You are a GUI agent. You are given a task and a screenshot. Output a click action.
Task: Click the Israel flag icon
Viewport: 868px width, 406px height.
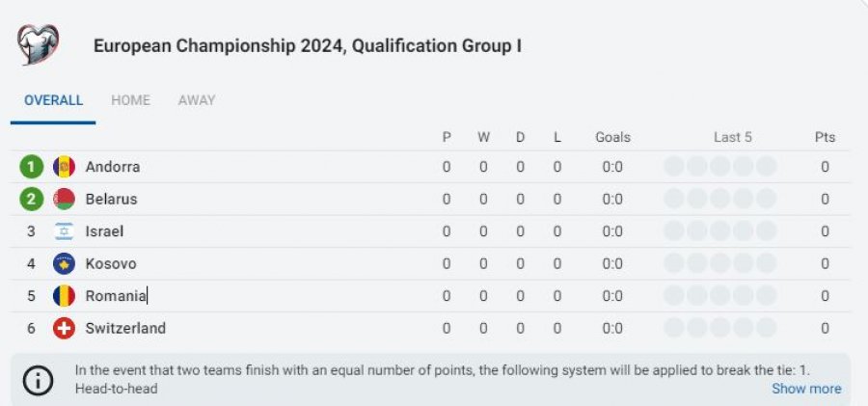[64, 231]
